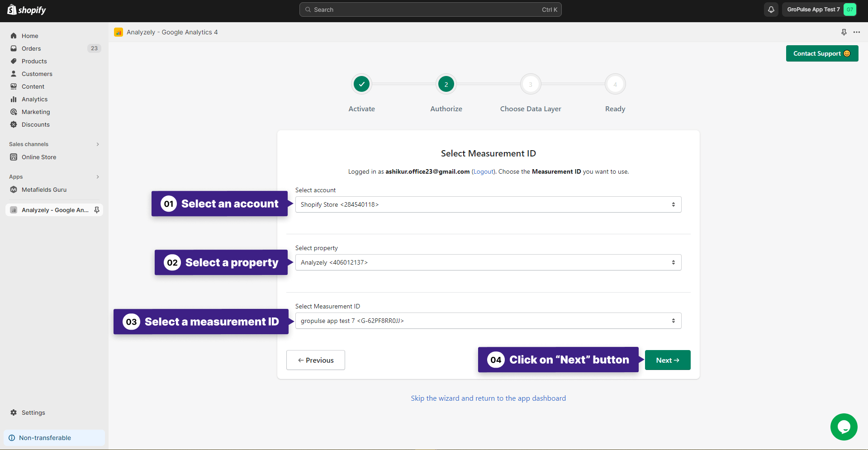Click the Orders count badge 23

94,48
